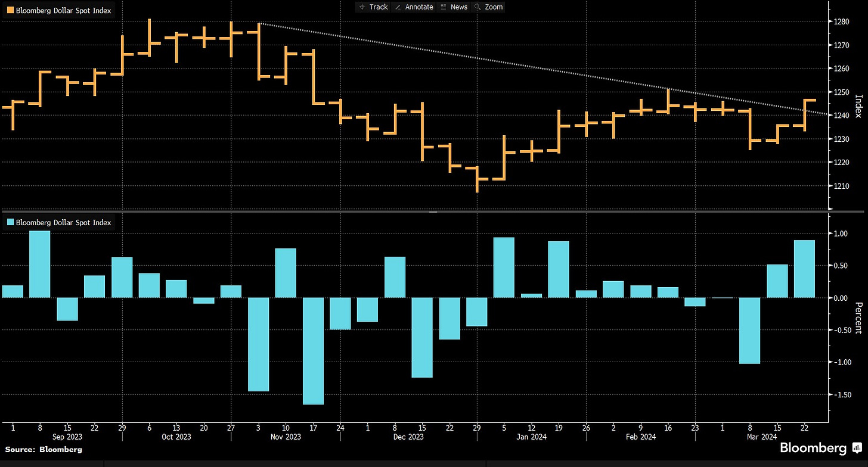This screenshot has width=868, height=467.
Task: Click the 1.00 percent axis label
Action: (x=841, y=233)
